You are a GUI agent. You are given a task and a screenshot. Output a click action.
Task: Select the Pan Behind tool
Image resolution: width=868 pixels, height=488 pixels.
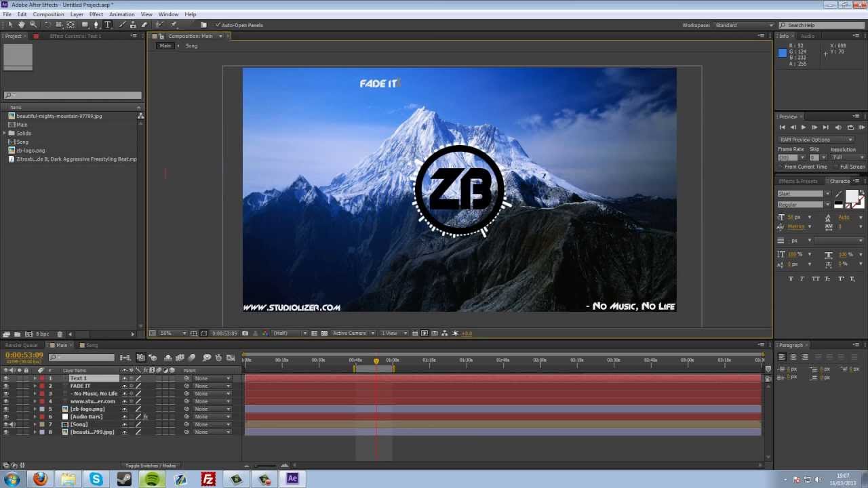(x=71, y=24)
